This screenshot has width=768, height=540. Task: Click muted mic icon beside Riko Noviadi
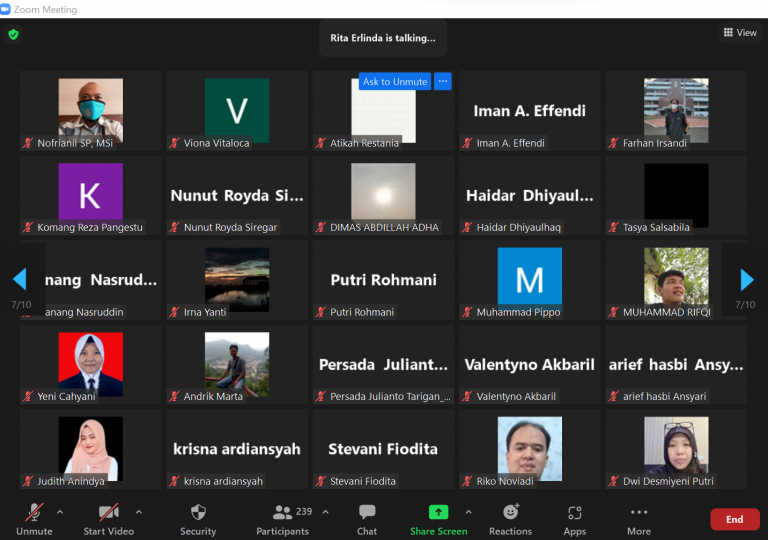pos(467,481)
